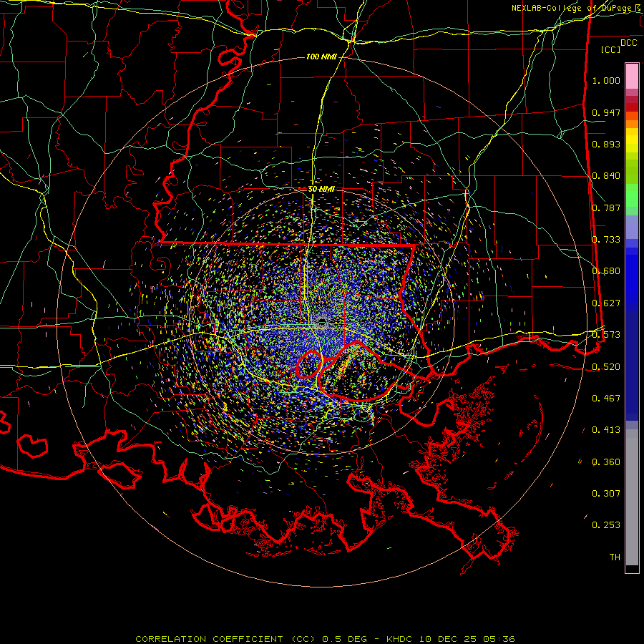Image resolution: width=644 pixels, height=644 pixels.
Task: Click the 0.253 scale value
Action: [x=606, y=525]
